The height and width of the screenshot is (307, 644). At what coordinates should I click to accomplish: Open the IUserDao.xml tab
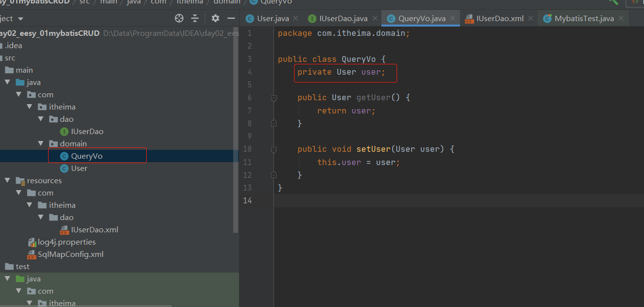tap(500, 19)
